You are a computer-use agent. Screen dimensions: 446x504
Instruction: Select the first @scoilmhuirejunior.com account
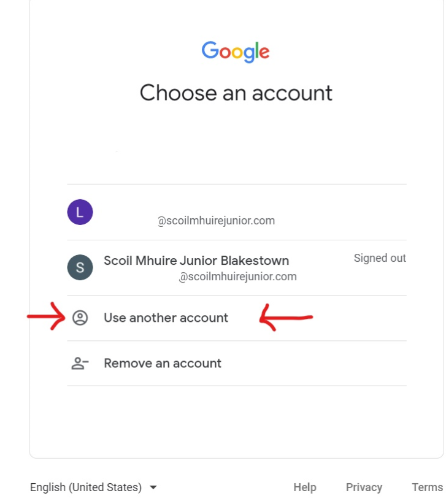[237, 212]
